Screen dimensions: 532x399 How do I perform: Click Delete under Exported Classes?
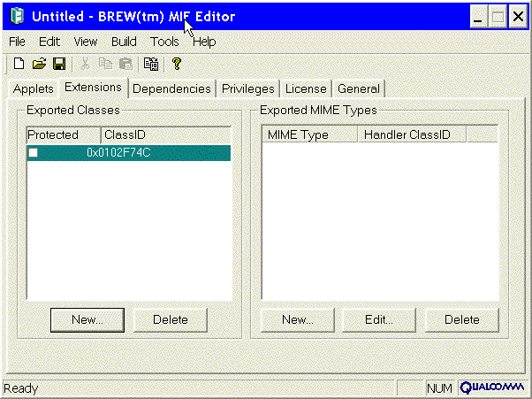pyautogui.click(x=171, y=320)
